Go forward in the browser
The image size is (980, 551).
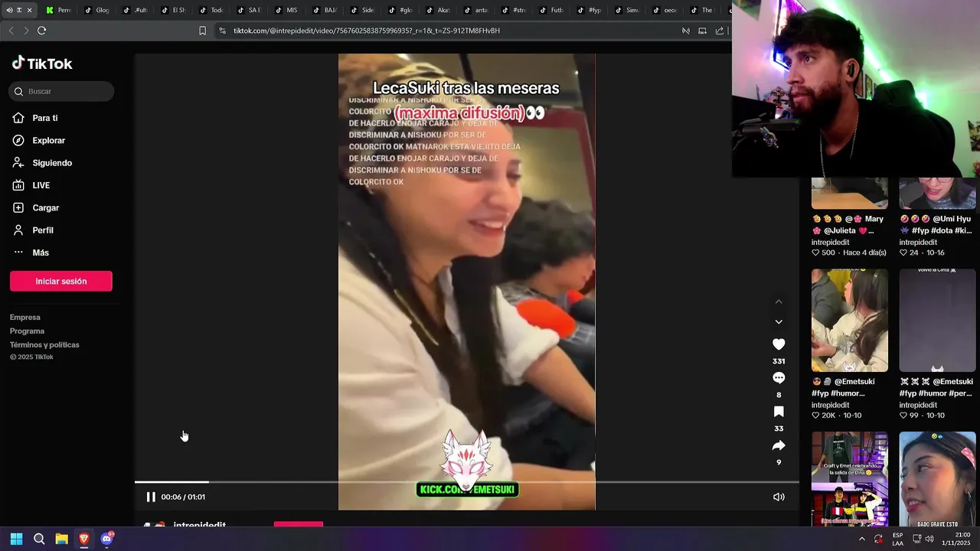click(x=26, y=31)
